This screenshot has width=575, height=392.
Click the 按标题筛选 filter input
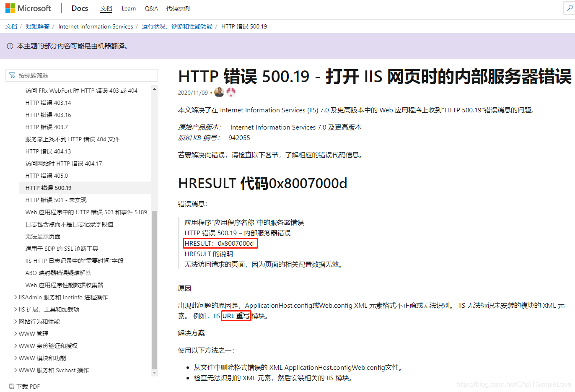(82, 75)
